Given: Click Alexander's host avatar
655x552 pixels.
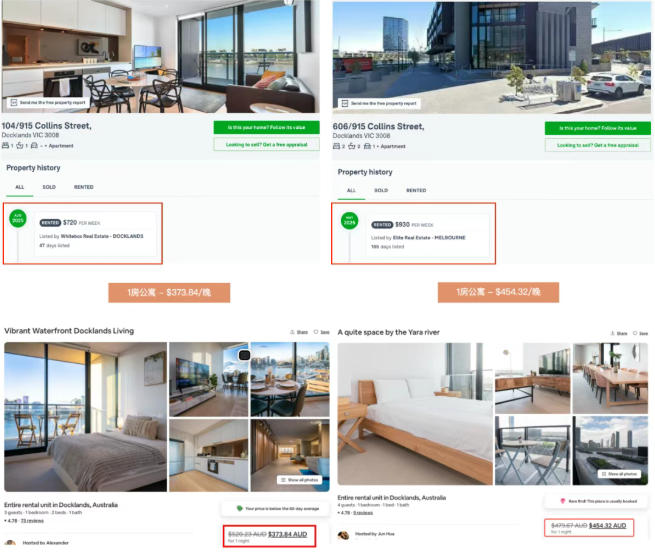Looking at the screenshot, I should click(10, 542).
